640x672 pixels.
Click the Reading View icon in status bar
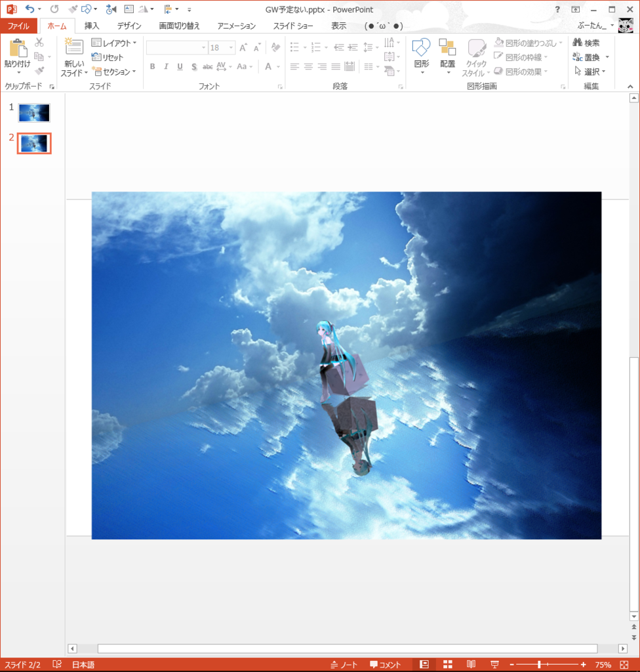click(x=471, y=664)
